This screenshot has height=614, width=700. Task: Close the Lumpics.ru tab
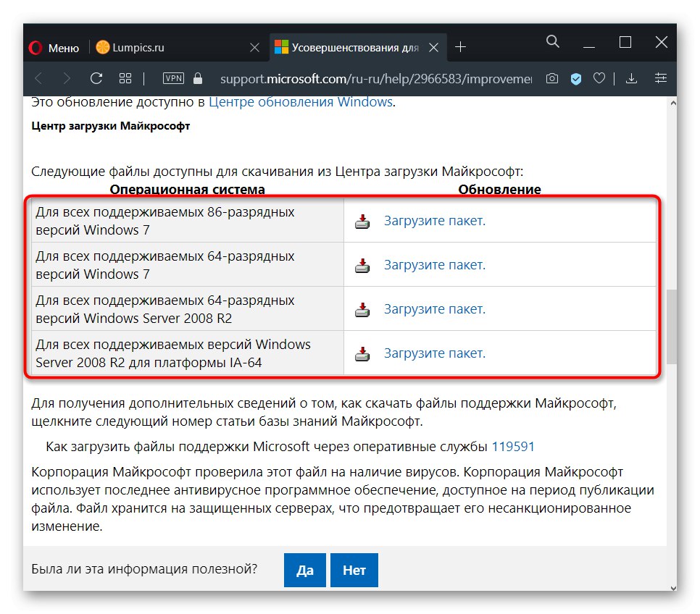tap(254, 48)
